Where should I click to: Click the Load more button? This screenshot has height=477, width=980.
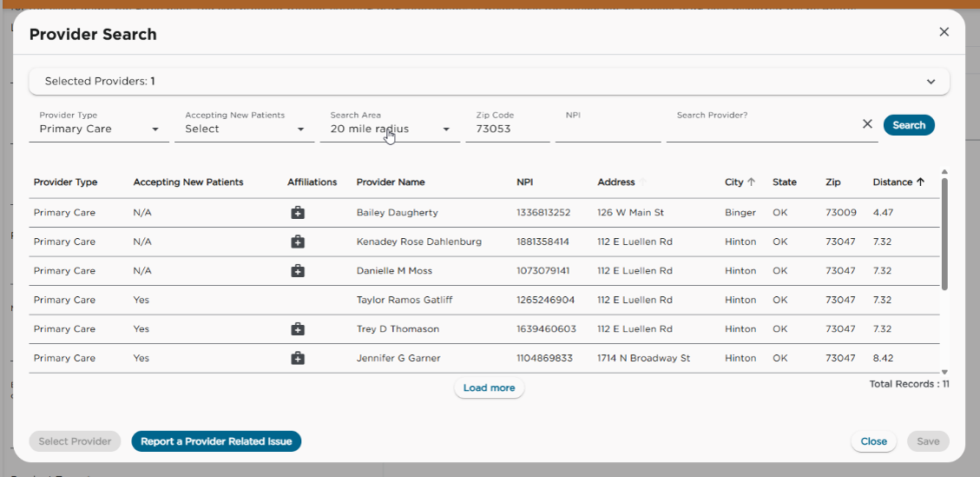tap(489, 388)
